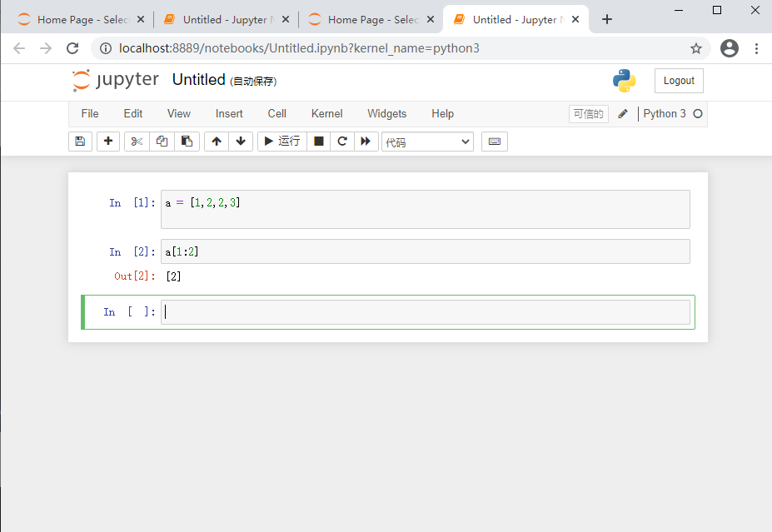Viewport: 772px width, 532px height.
Task: Open Chrome's three-dot menu
Action: (x=755, y=48)
